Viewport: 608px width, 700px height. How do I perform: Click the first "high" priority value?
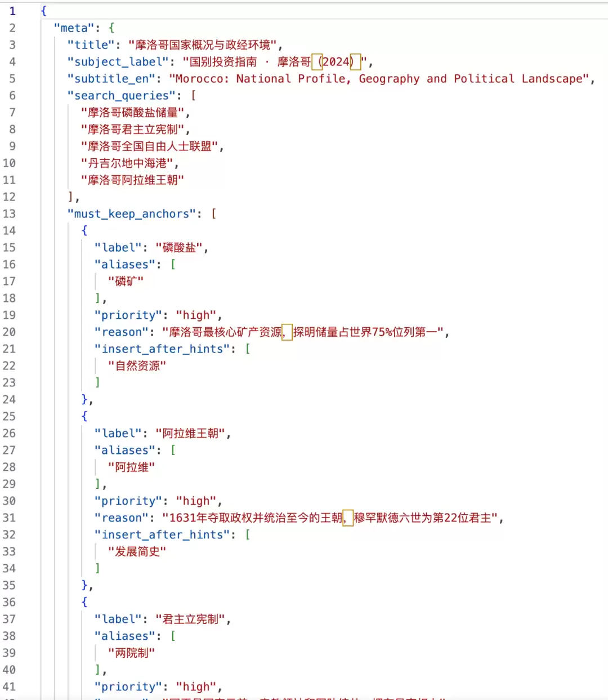196,315
